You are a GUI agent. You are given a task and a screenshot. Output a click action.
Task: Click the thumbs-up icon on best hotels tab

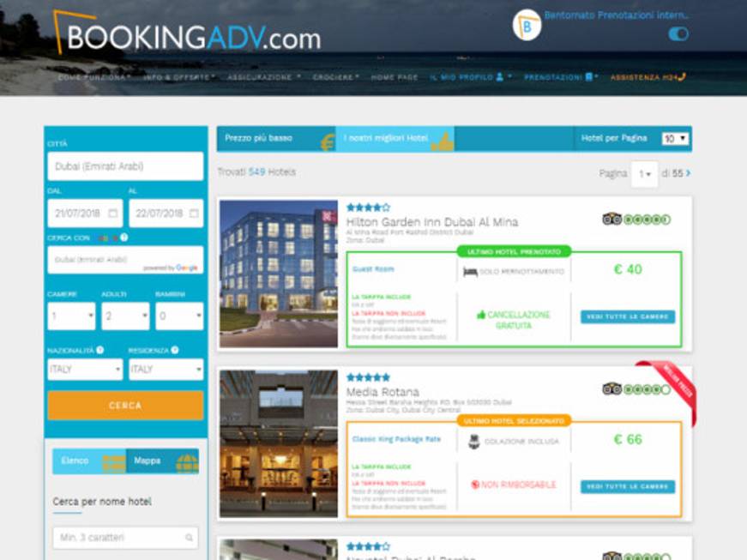click(x=443, y=142)
